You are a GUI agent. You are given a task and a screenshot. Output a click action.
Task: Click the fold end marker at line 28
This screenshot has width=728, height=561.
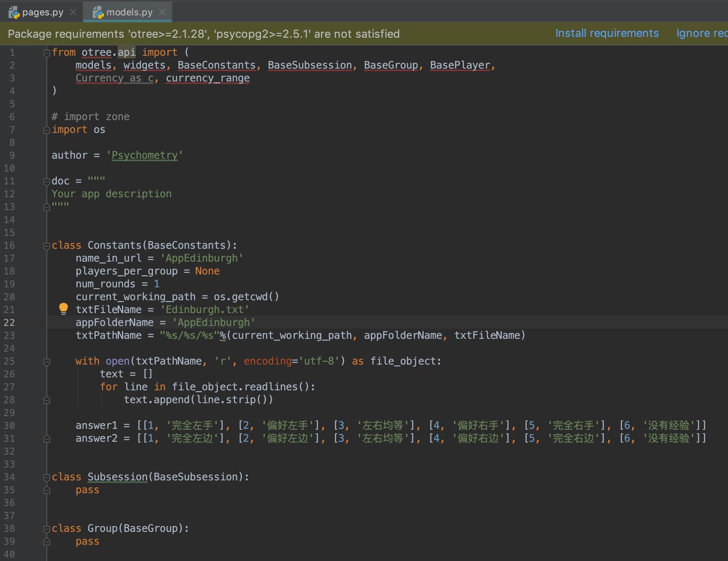[47, 400]
